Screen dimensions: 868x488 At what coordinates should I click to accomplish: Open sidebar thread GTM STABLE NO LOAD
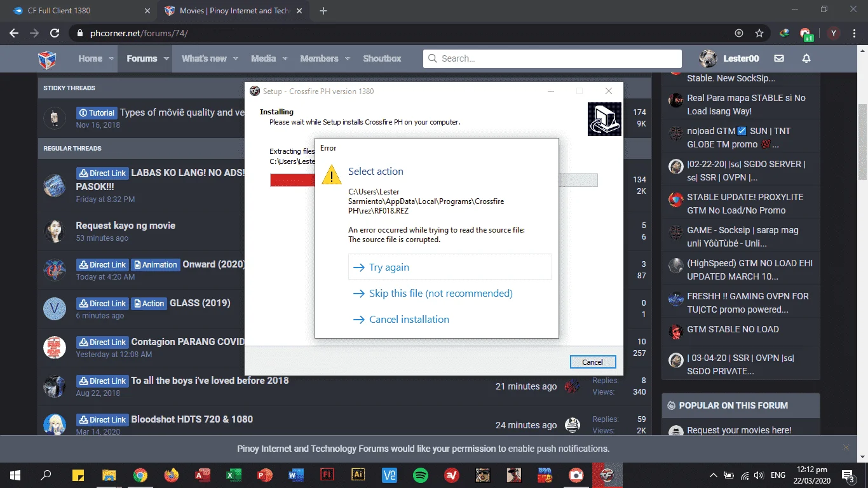point(733,329)
